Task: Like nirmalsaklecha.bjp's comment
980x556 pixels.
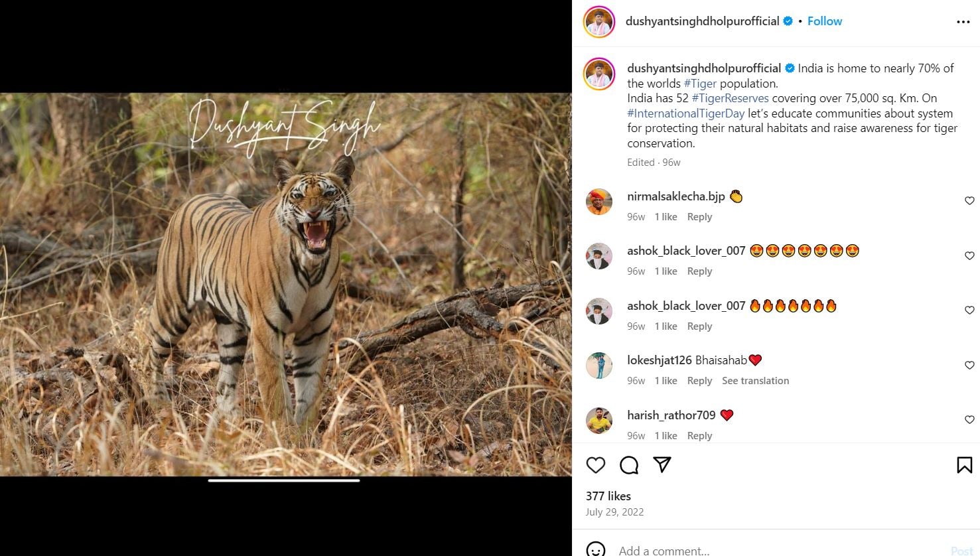Action: point(969,201)
